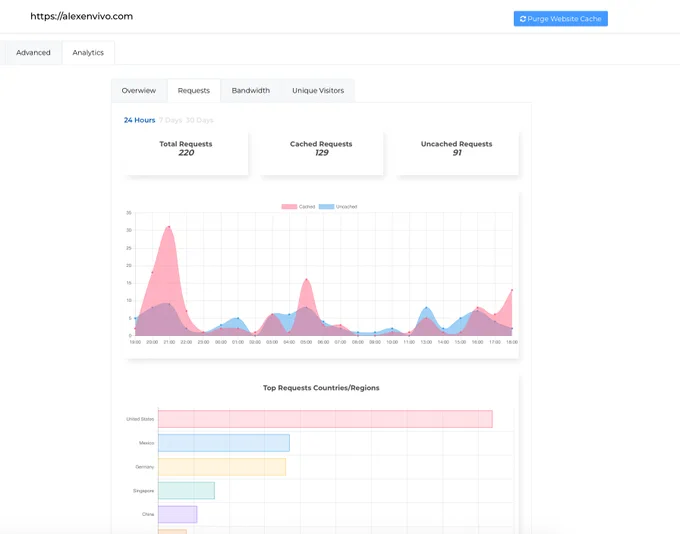
Task: Click the total requests value 220
Action: coord(186,153)
